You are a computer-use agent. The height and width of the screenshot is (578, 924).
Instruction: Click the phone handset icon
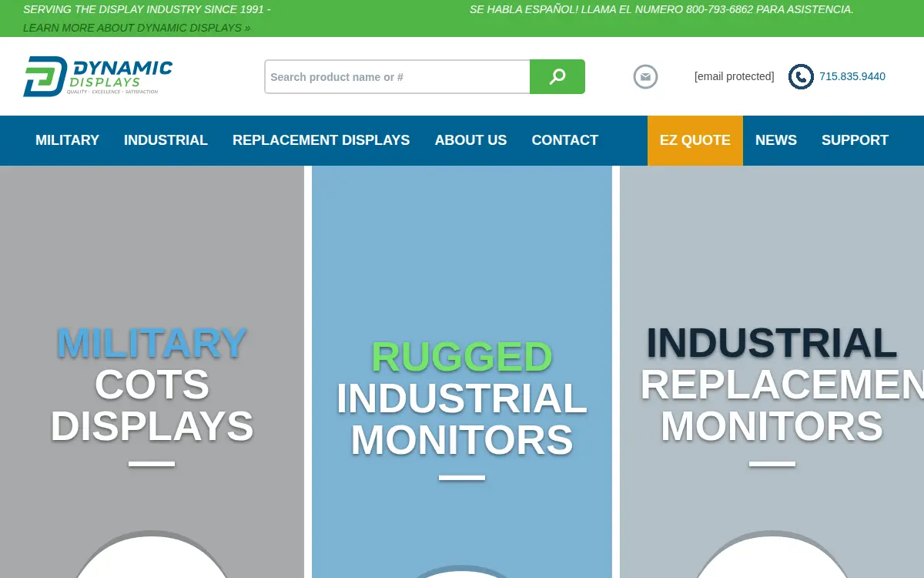click(801, 76)
